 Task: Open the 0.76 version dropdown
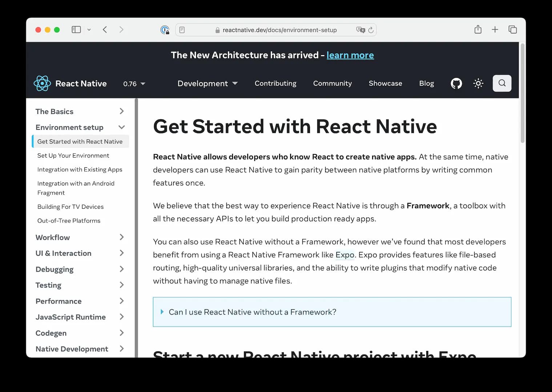point(134,84)
